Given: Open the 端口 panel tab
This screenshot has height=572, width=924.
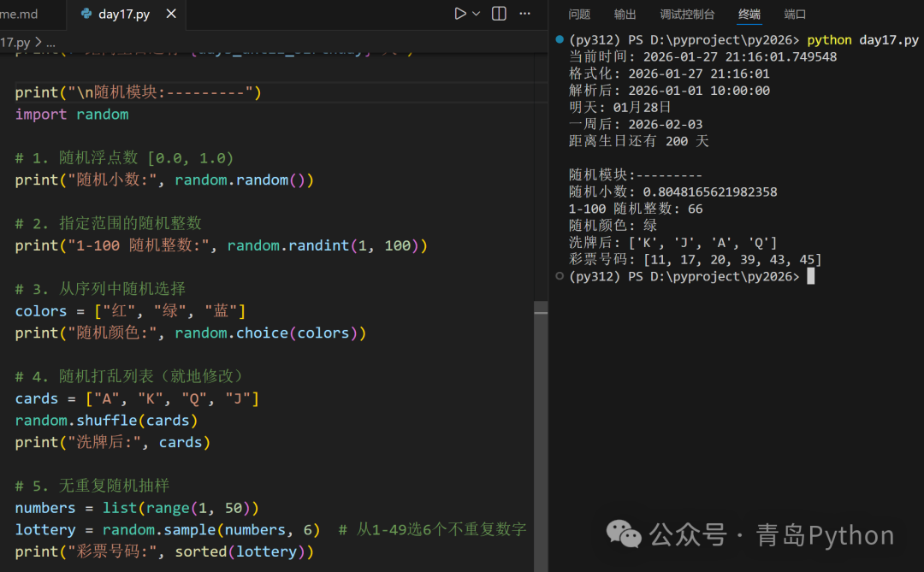Looking at the screenshot, I should [795, 15].
